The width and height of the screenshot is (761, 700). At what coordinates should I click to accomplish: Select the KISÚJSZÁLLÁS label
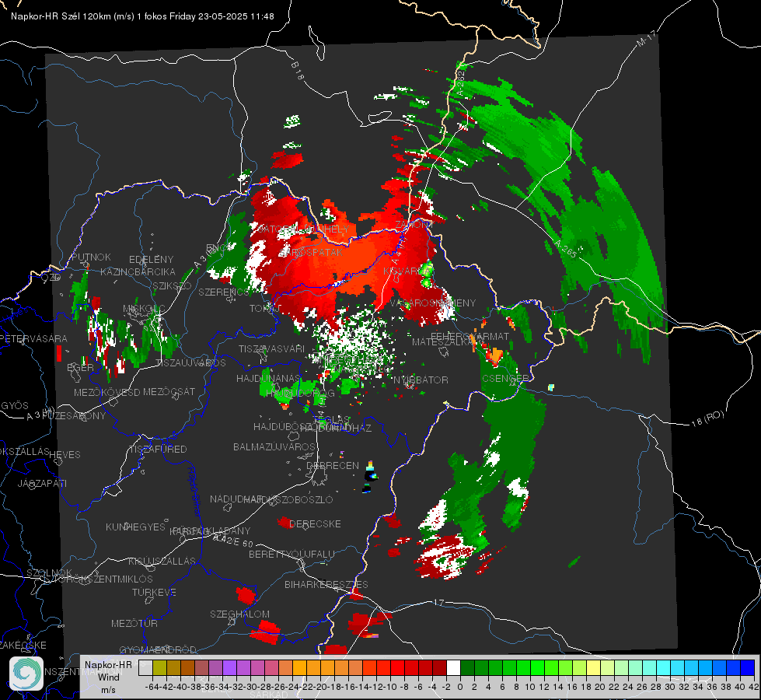[x=162, y=561]
